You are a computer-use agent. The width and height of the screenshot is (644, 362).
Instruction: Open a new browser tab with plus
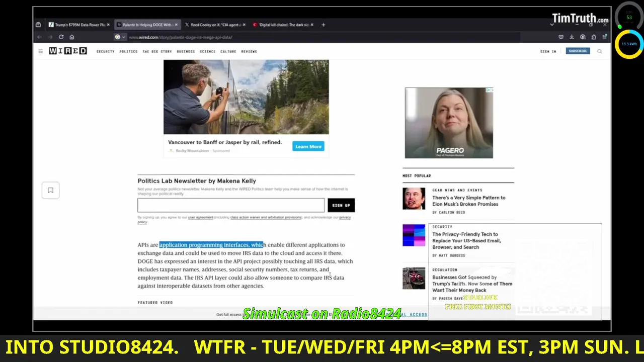324,25
